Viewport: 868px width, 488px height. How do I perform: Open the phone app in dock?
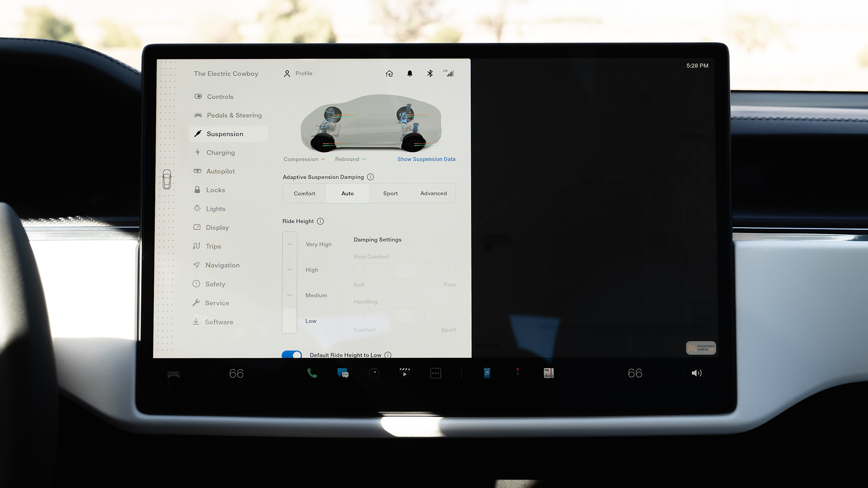tap(312, 373)
